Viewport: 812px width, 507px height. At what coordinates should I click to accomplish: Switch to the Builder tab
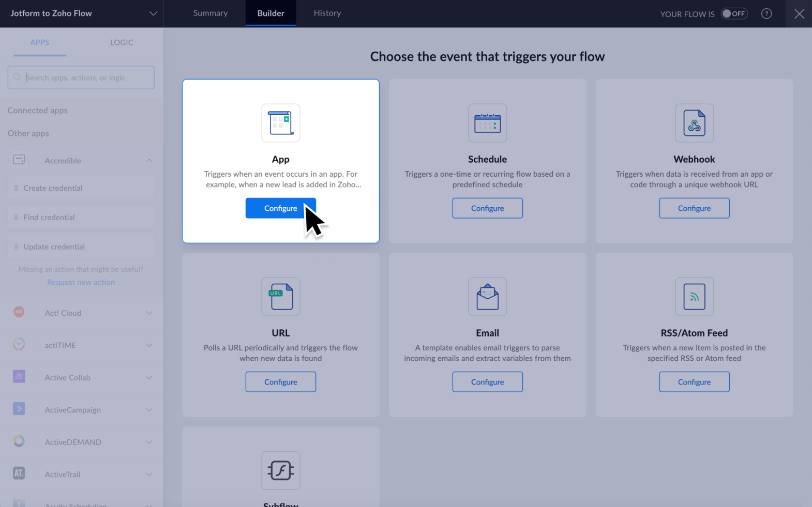click(x=271, y=13)
